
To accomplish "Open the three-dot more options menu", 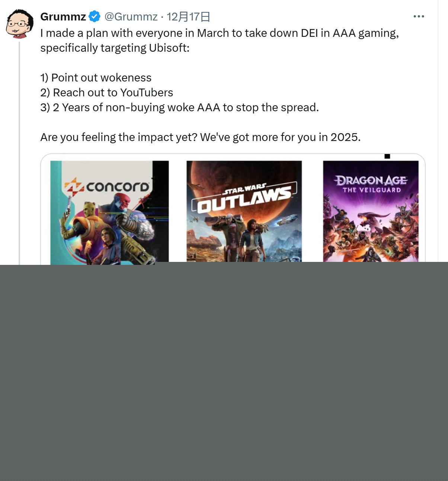I will (x=419, y=16).
